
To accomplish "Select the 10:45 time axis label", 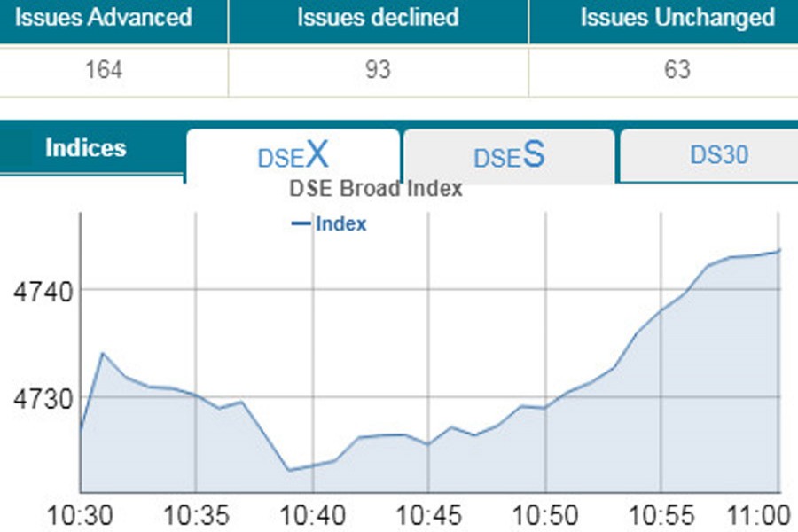I will [427, 515].
